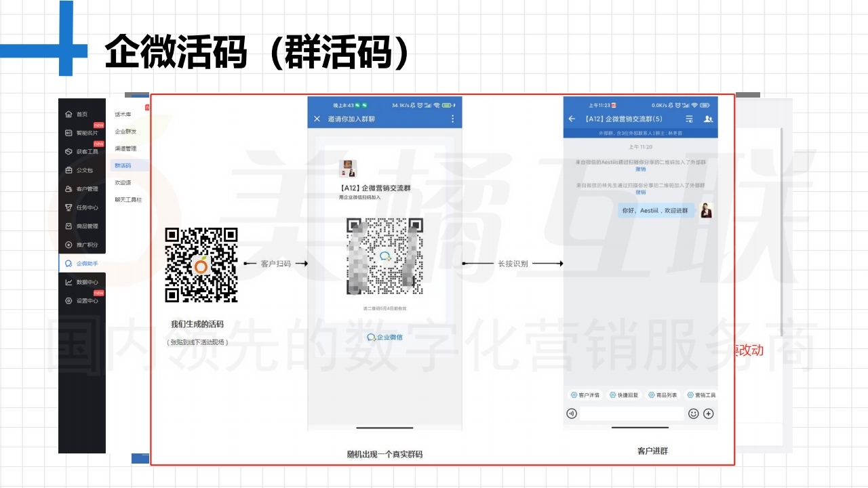
Task: Click the gear icon beside 设置中心
Action: tap(68, 301)
